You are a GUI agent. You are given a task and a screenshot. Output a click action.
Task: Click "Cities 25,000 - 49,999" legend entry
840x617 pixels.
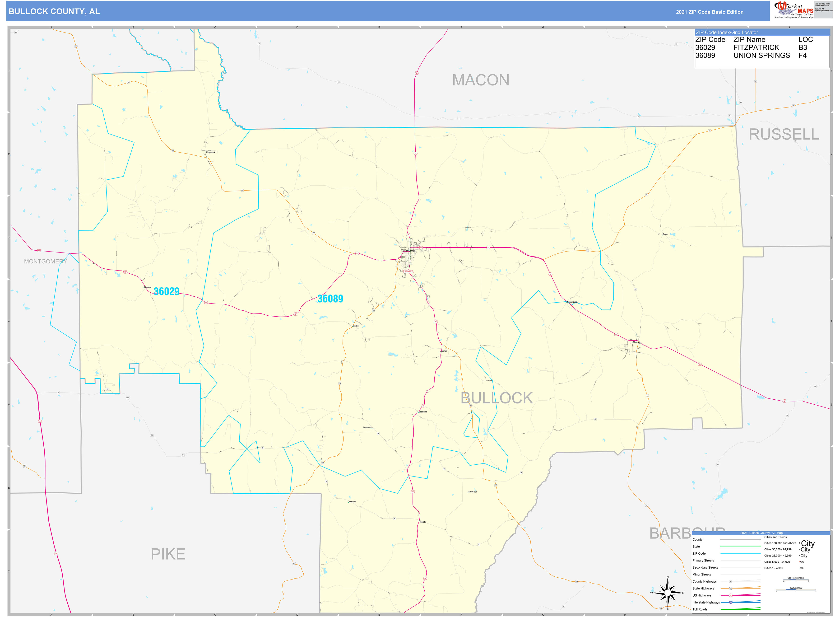coord(778,555)
